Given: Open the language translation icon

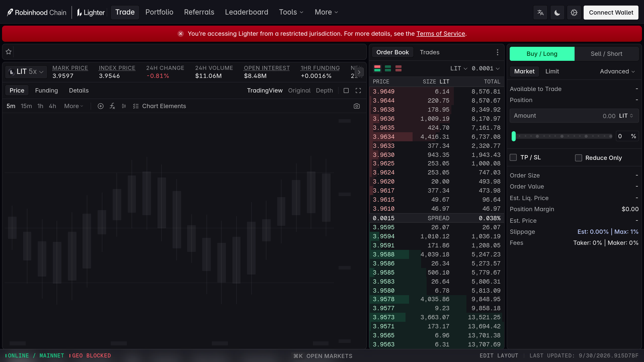Looking at the screenshot, I should [x=540, y=13].
